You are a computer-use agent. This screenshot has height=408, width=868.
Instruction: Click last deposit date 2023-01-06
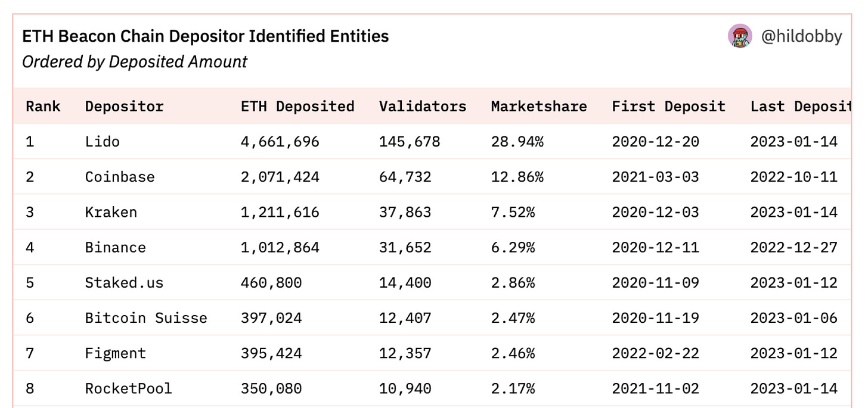794,317
